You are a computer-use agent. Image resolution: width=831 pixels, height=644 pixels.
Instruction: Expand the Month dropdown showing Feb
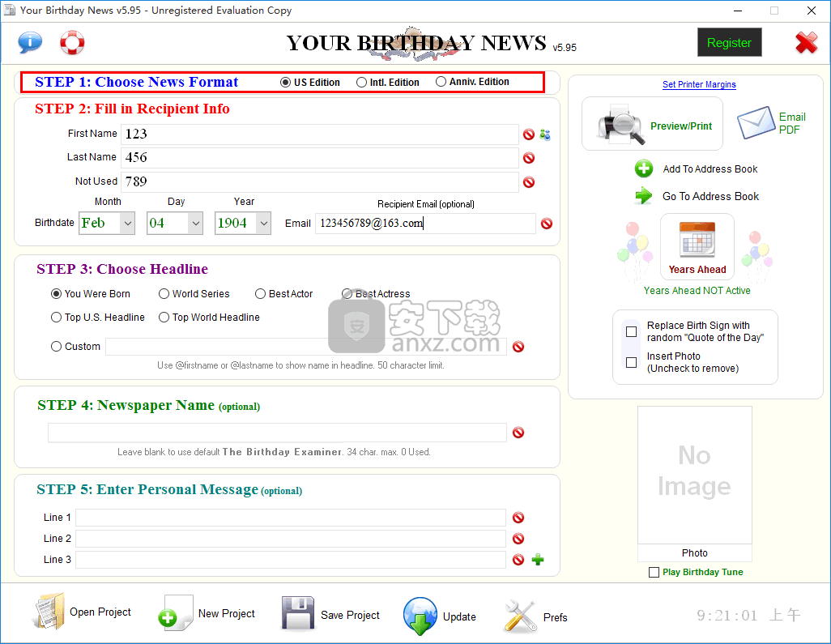128,223
